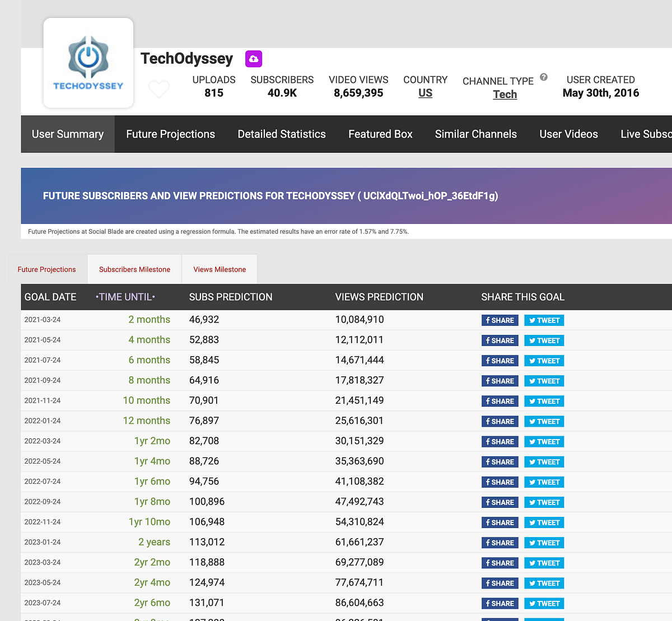Share the 2021-05-24 goal on Facebook

coord(500,340)
